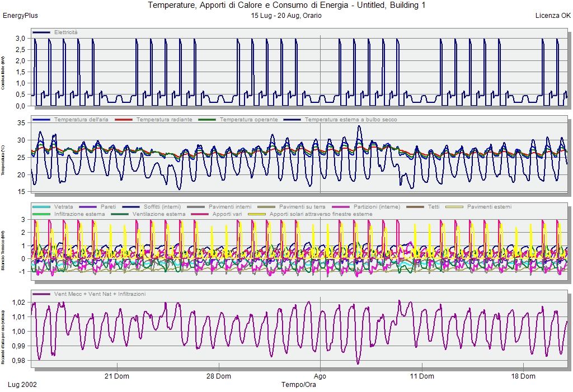Viewport: 573px width, 392px height.
Task: Click 'Vent Mecc + Vent Nat + Infiltrazioni' label
Action: click(100, 295)
